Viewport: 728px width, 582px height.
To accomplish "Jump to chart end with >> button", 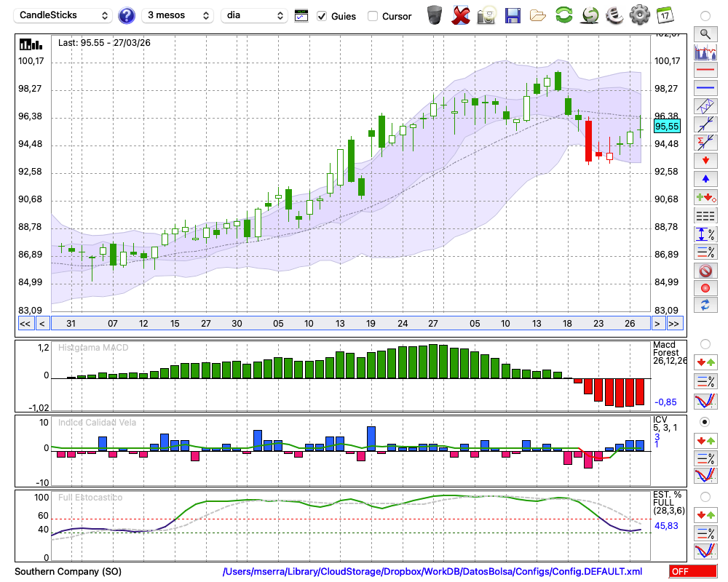I will (x=675, y=324).
